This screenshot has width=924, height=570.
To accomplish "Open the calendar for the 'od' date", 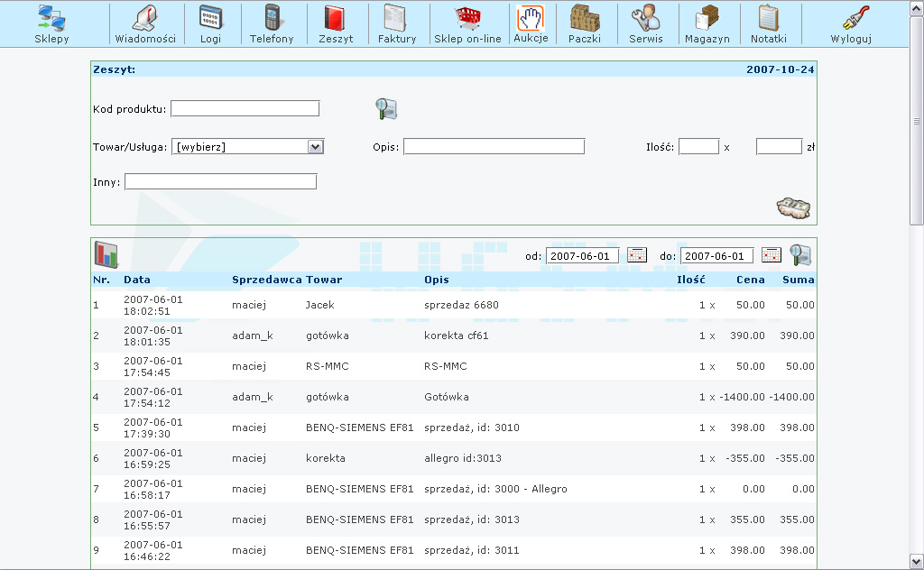I will click(x=637, y=255).
